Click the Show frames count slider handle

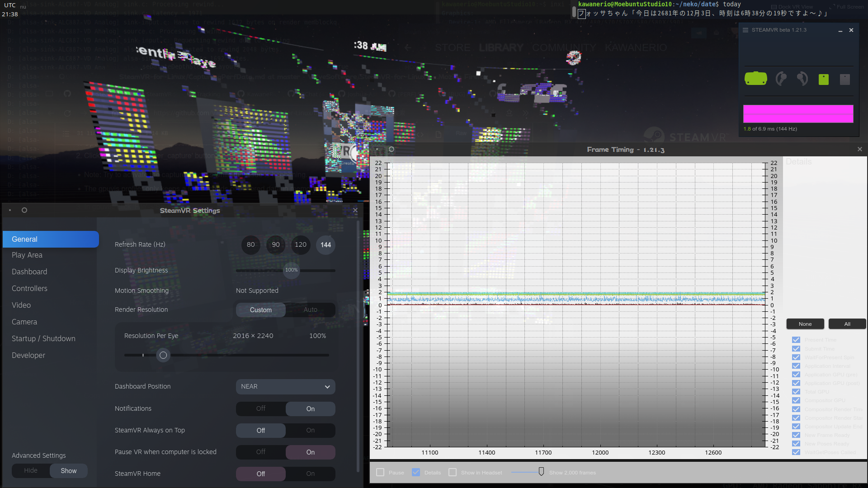click(x=541, y=472)
